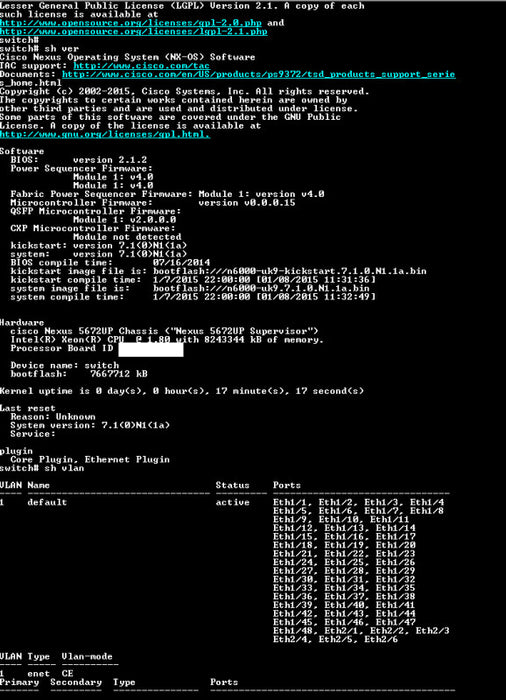Screen dimensions: 506x700
Task: Follow the gnu.org gpl.html license link
Action: (105, 134)
